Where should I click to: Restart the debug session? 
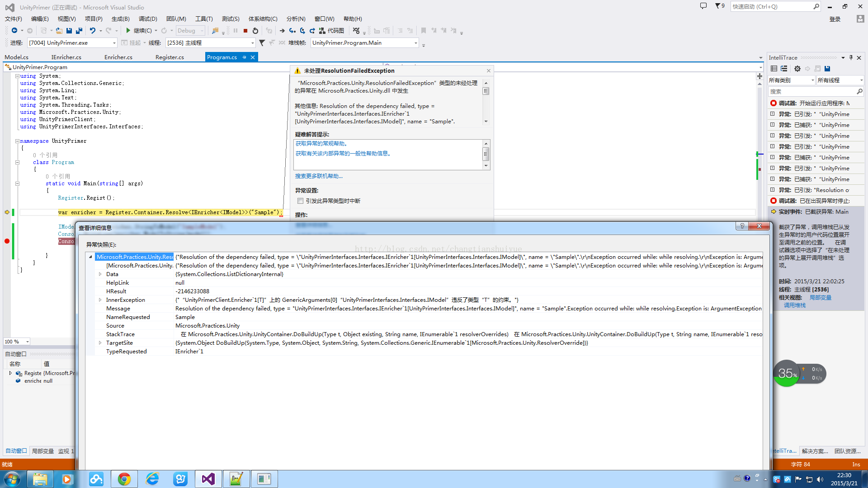[255, 31]
